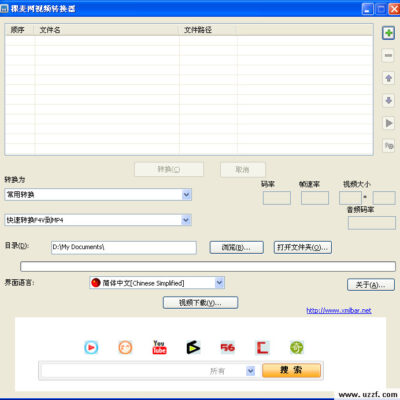Click the green round site icon
400x400 pixels.
point(297,348)
